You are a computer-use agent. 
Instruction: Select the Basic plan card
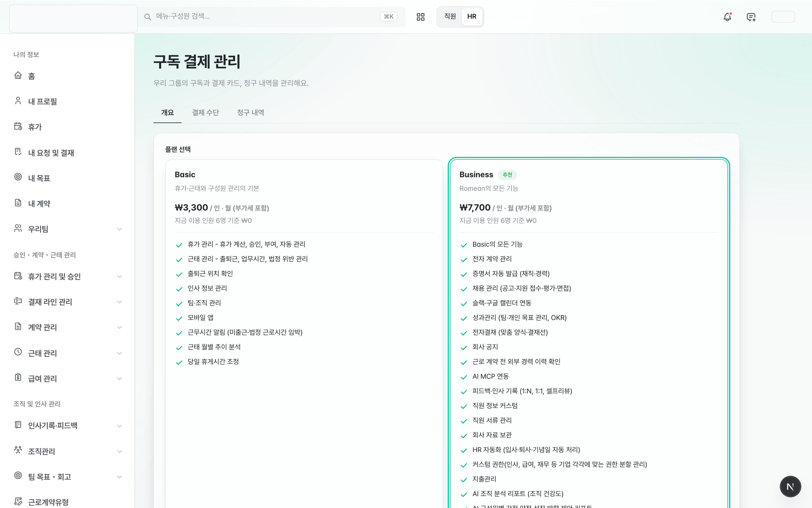[304, 334]
